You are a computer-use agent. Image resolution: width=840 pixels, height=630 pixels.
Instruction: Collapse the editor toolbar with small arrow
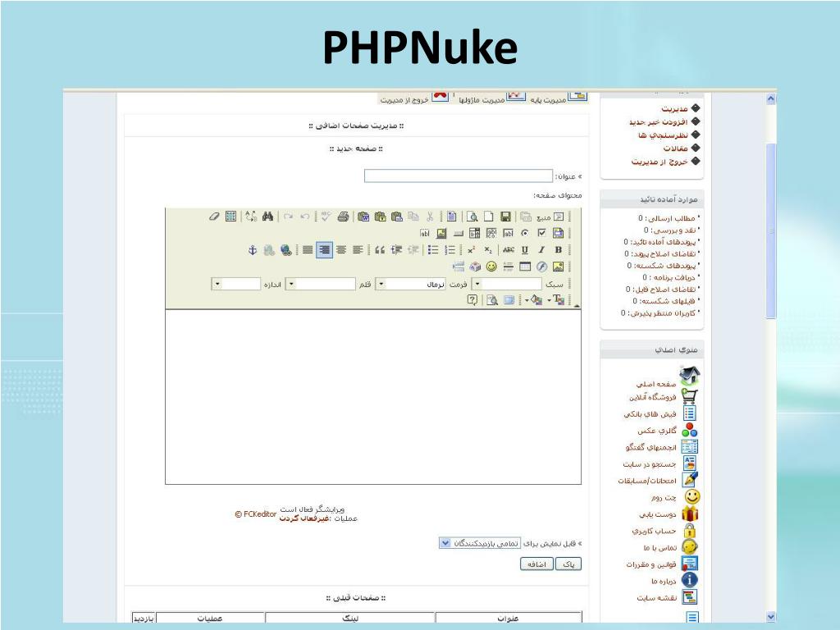(577, 305)
